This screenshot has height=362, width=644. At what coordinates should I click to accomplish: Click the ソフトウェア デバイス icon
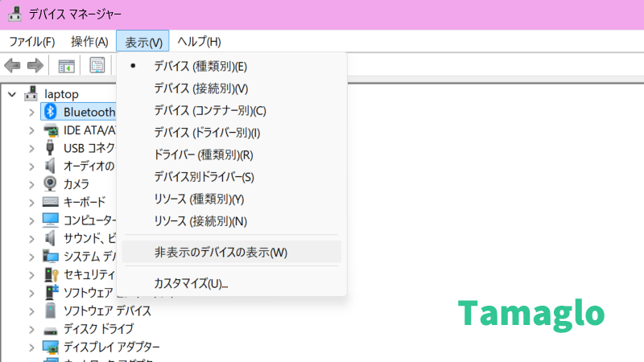pyautogui.click(x=51, y=311)
